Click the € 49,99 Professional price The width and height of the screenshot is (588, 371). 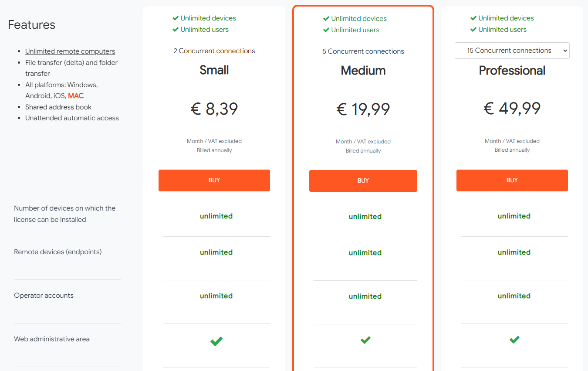(512, 109)
